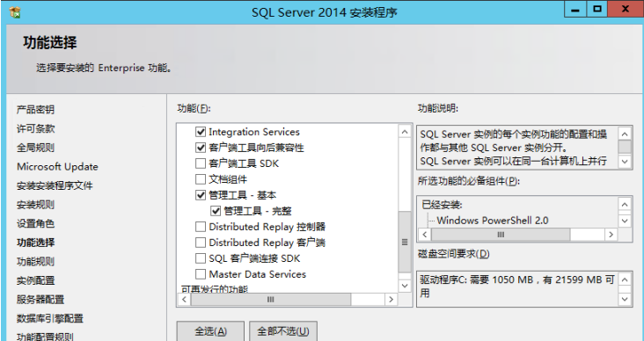This screenshot has width=644, height=341.
Task: Toggle the 管理工具 - 完整 checkbox
Action: coord(216,211)
